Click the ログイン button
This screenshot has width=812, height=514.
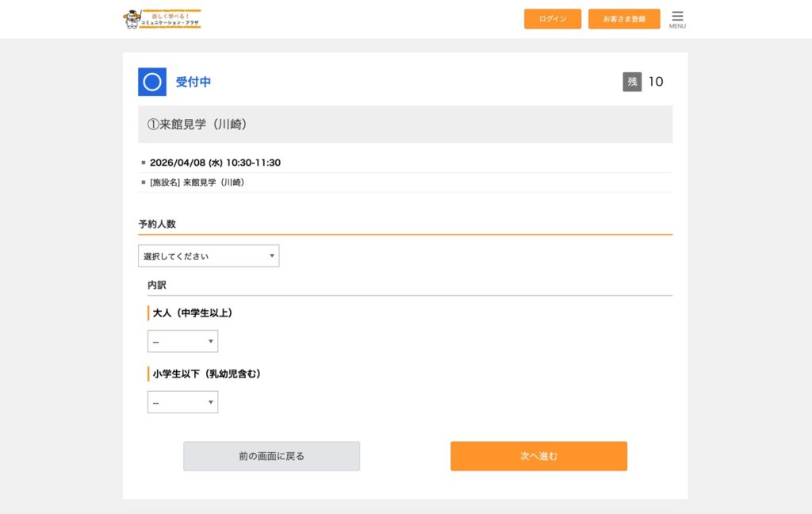click(553, 19)
